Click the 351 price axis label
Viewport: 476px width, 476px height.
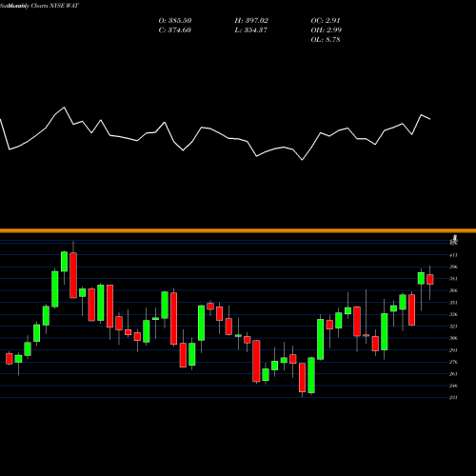click(x=453, y=303)
